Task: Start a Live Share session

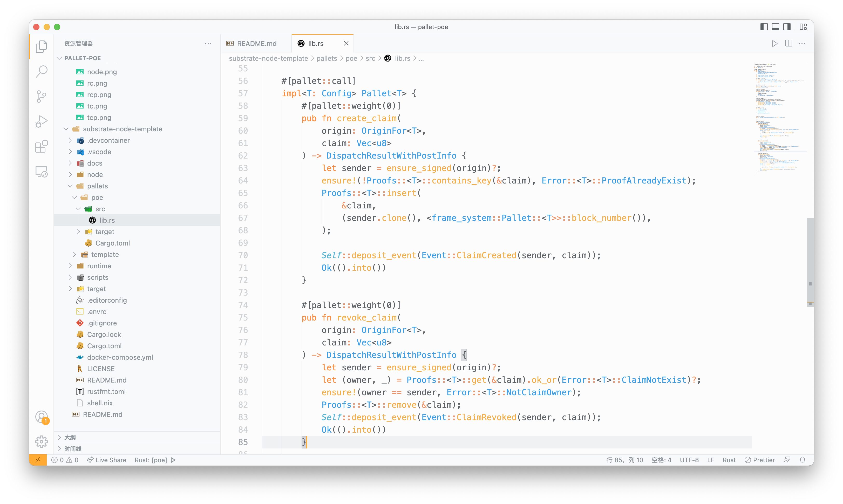Action: pos(107,460)
